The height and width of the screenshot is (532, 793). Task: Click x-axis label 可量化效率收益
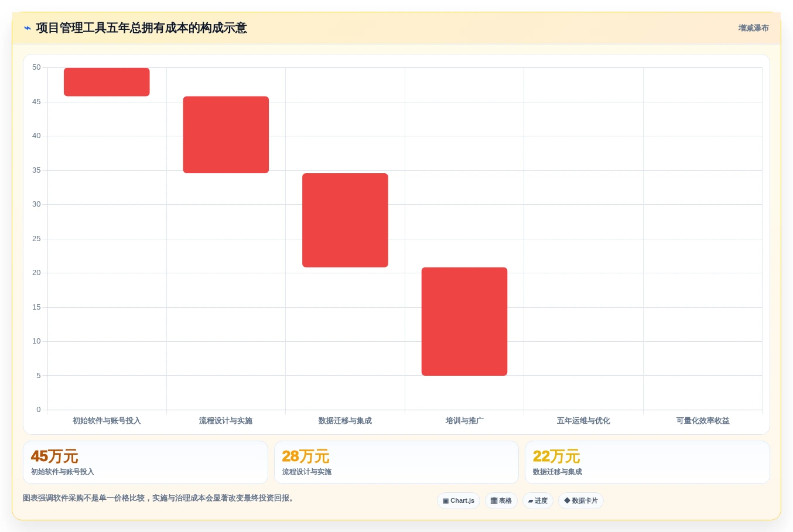(703, 421)
